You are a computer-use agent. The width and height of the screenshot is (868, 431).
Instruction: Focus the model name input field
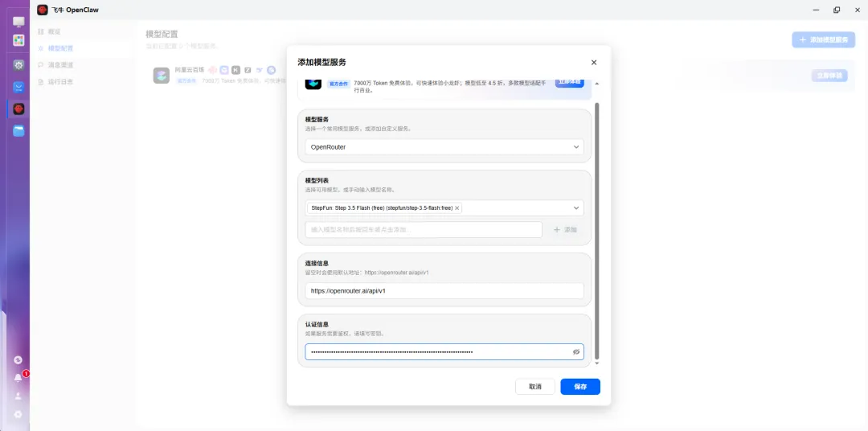click(424, 229)
